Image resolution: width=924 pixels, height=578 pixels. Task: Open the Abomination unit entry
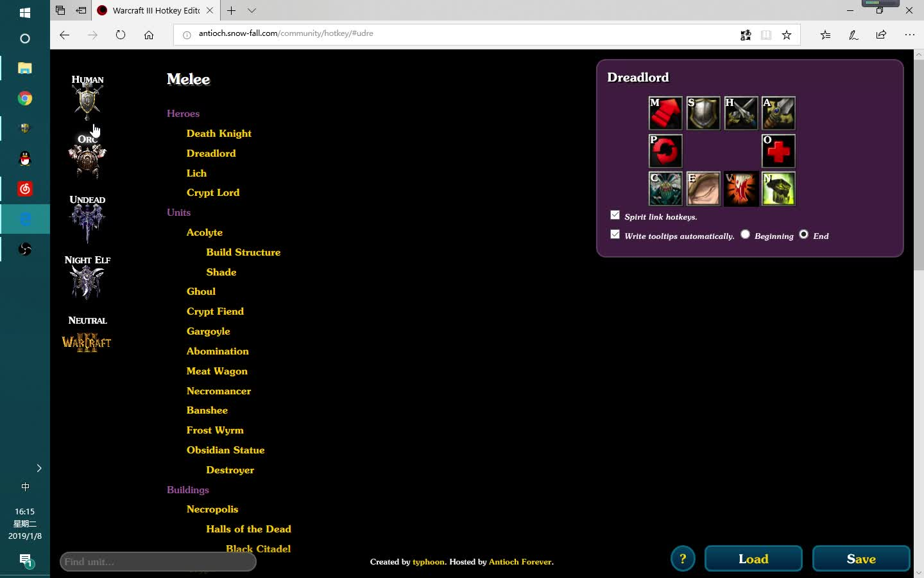coord(218,351)
